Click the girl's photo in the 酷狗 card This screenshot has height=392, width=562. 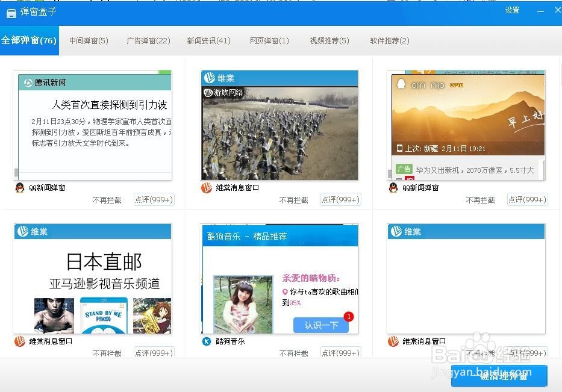click(x=243, y=304)
